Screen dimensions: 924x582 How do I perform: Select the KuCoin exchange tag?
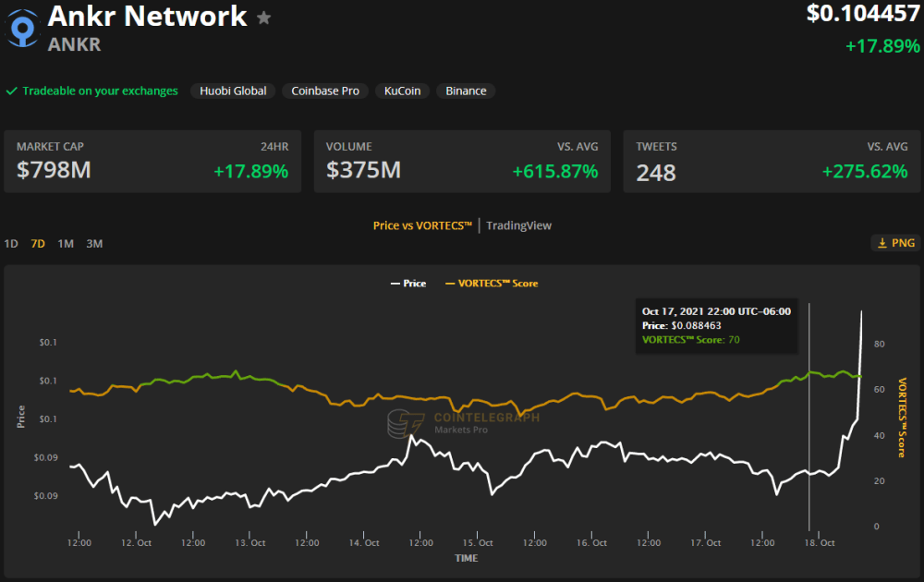403,91
